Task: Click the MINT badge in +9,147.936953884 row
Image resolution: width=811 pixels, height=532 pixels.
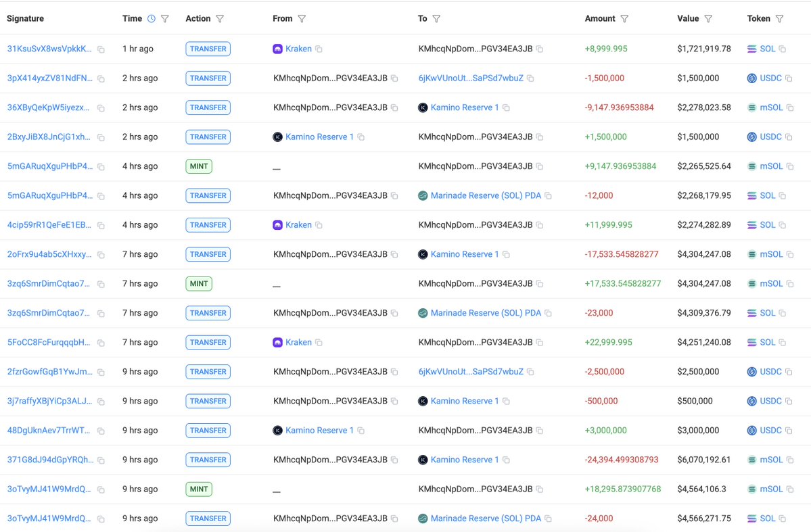Action: tap(199, 166)
